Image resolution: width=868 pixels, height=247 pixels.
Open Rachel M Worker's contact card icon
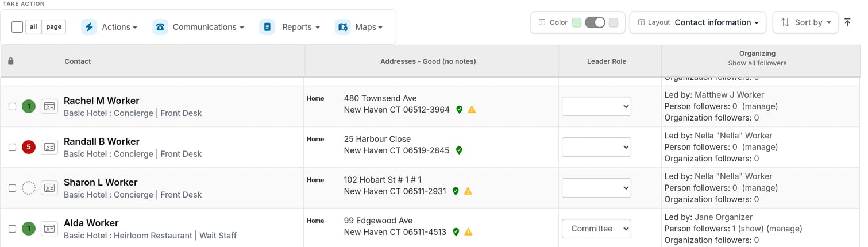point(49,106)
